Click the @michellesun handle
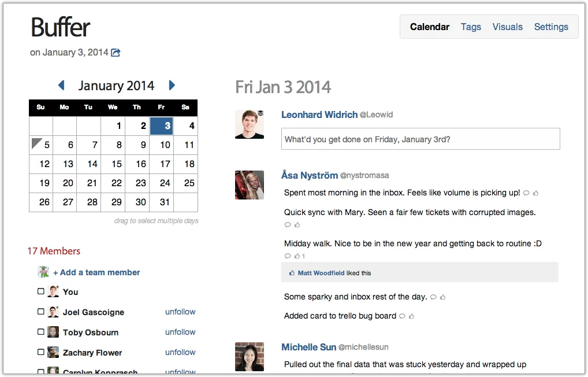The height and width of the screenshot is (377, 588). pos(363,348)
